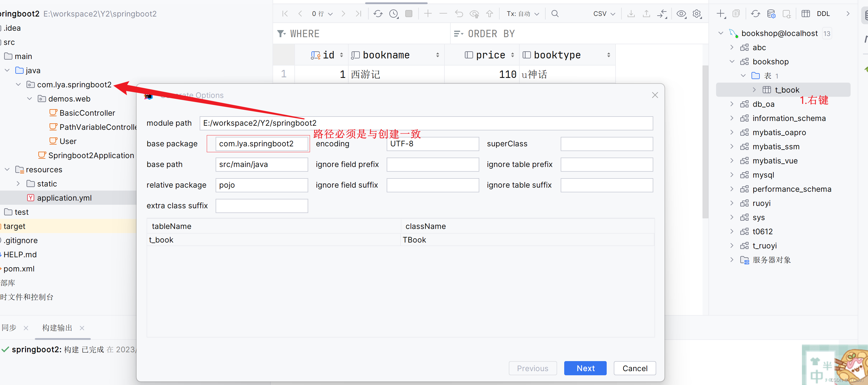Open search in the data grid
Viewport: 868px width, 385px height.
coord(554,14)
